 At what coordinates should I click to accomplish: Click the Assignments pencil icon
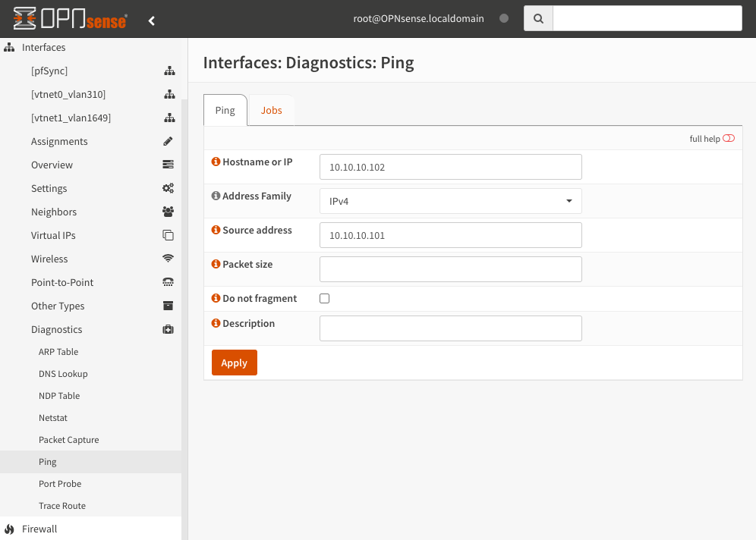click(168, 141)
